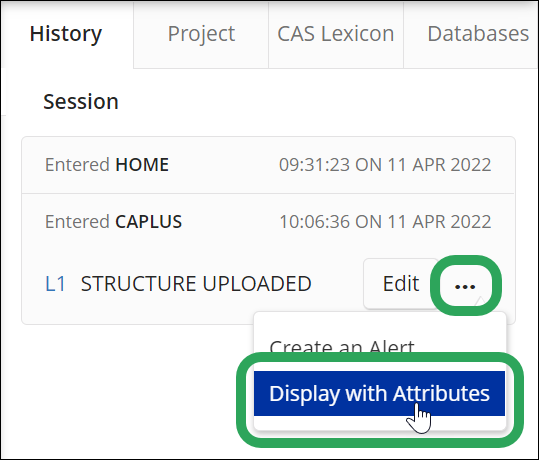Open the L1 query link
The image size is (539, 460).
(55, 284)
